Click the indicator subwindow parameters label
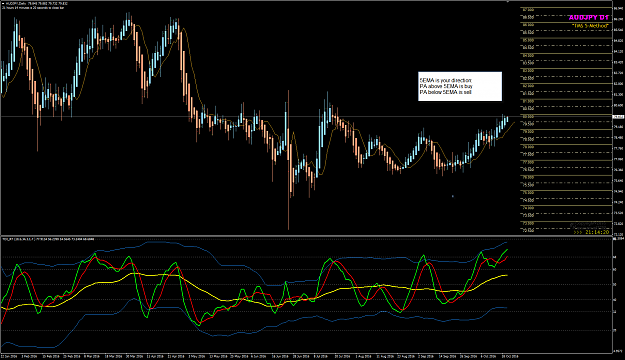Screen dimensions: 625x360 [x=48, y=239]
